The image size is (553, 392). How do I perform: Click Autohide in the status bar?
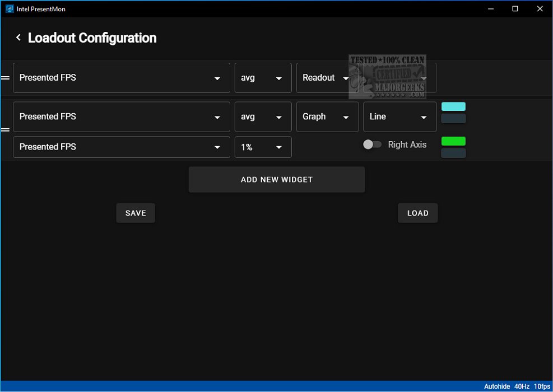496,386
